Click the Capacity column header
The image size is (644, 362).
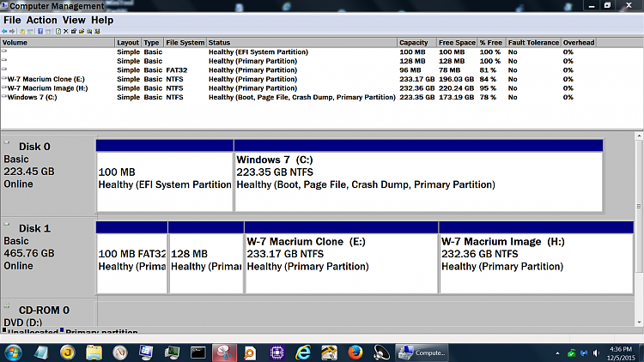[x=416, y=43]
